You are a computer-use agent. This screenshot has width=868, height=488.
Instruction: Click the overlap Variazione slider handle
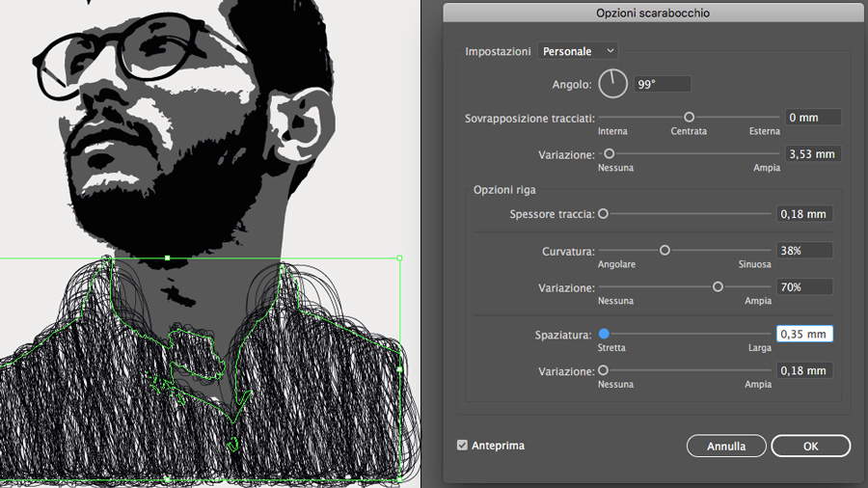pos(609,153)
